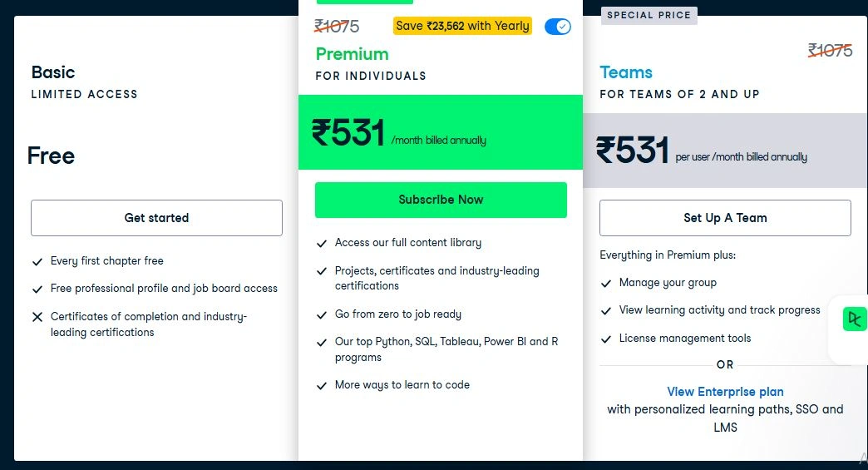Click the SPECIAL PRICE label
Viewport: 868px width, 470px height.
click(x=649, y=15)
